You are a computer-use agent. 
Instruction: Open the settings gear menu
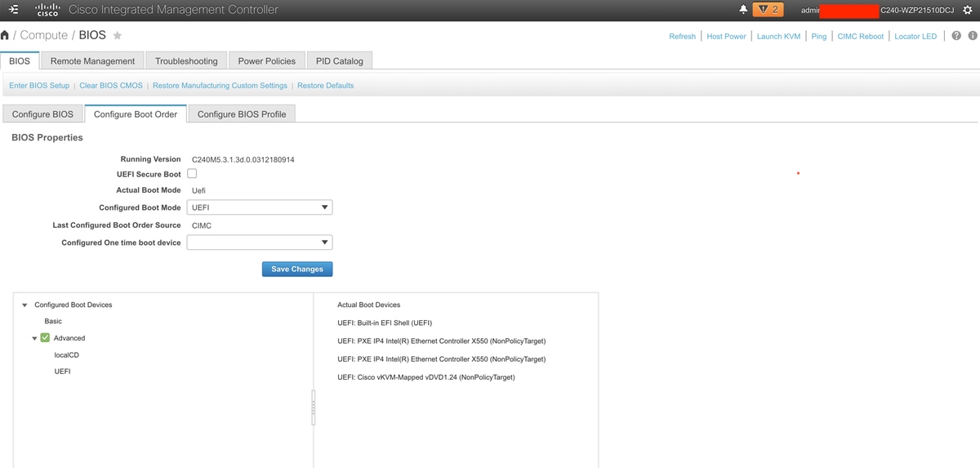[x=968, y=10]
